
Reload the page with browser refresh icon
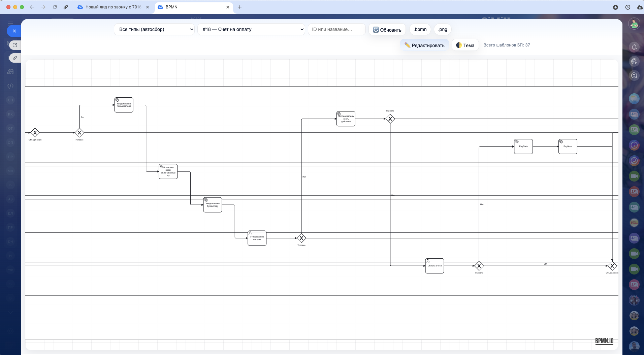(x=55, y=7)
